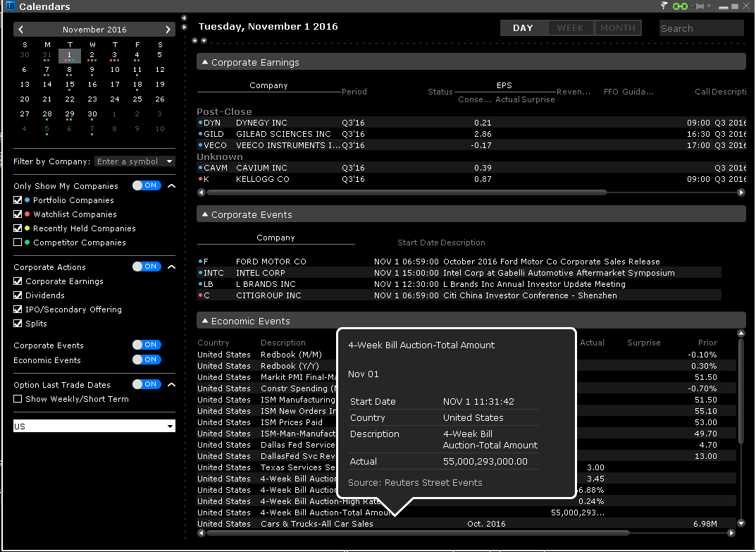
Task: Select the GILEAD SCIENCES INC earnings row
Action: click(x=471, y=134)
